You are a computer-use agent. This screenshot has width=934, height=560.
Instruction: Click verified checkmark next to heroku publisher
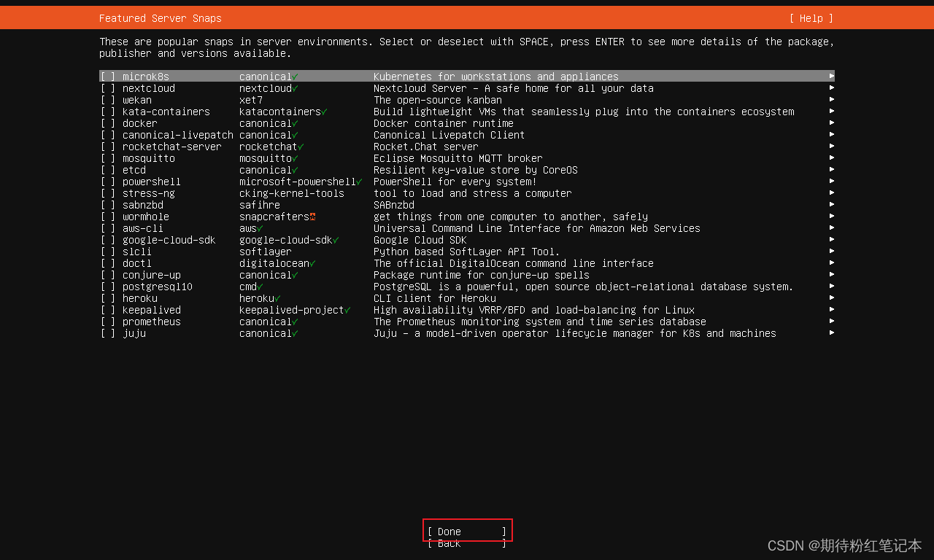pos(277,298)
